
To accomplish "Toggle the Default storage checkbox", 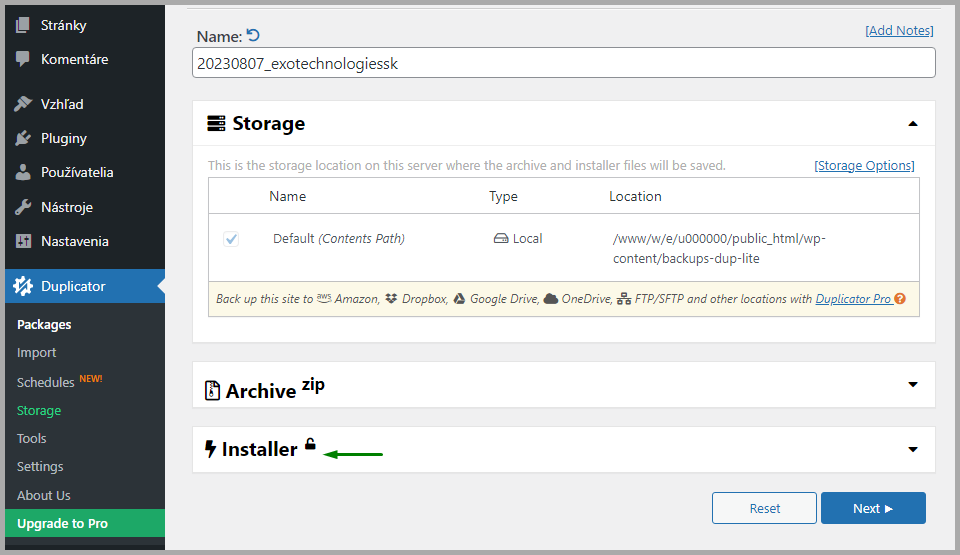I will tap(231, 239).
